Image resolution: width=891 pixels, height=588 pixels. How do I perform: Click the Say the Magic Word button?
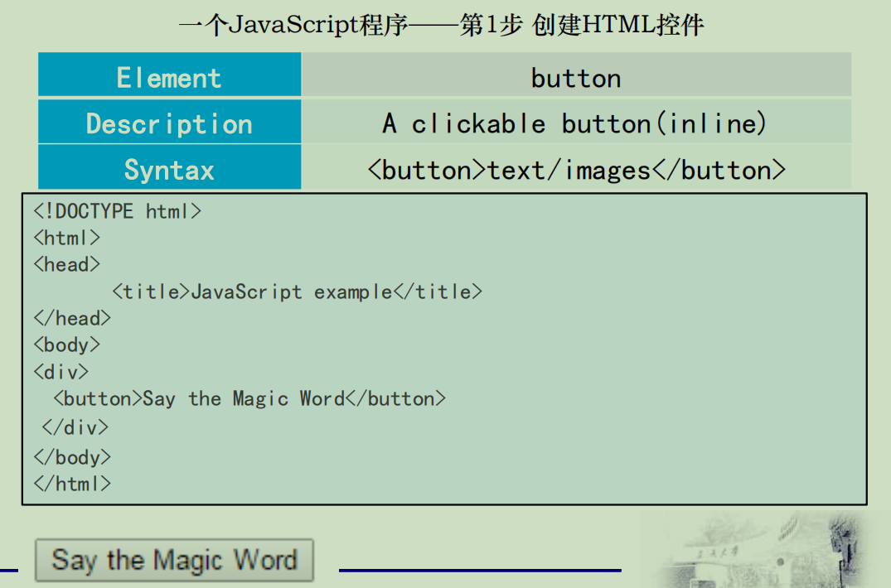click(174, 560)
